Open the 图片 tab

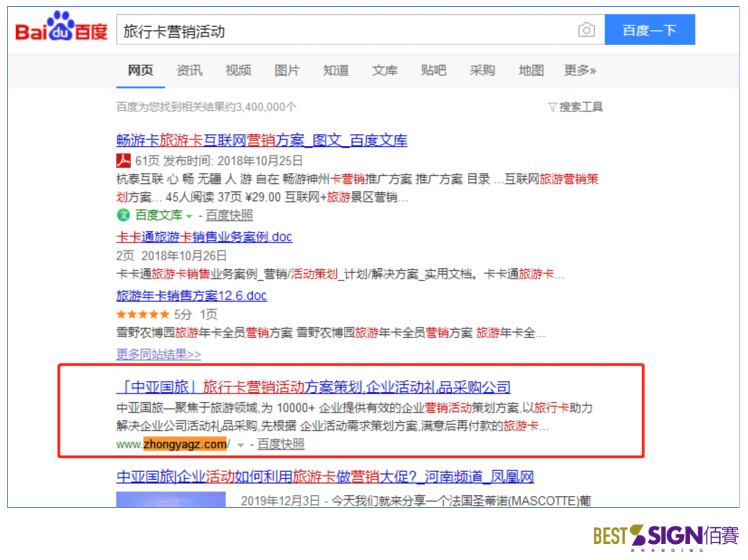click(287, 70)
